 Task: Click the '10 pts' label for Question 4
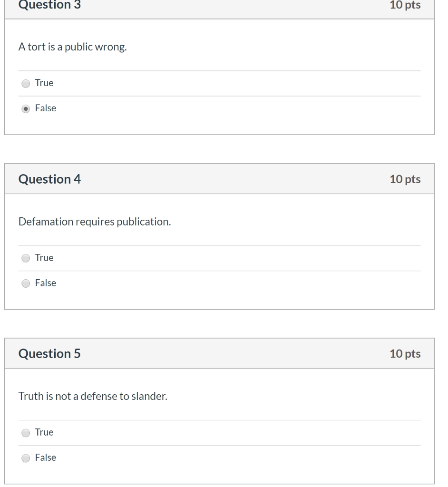[405, 179]
